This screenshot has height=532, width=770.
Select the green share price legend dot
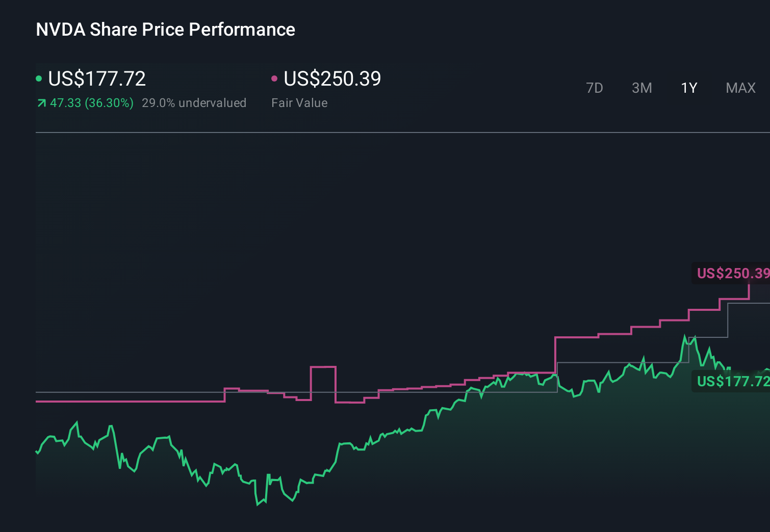click(x=39, y=78)
